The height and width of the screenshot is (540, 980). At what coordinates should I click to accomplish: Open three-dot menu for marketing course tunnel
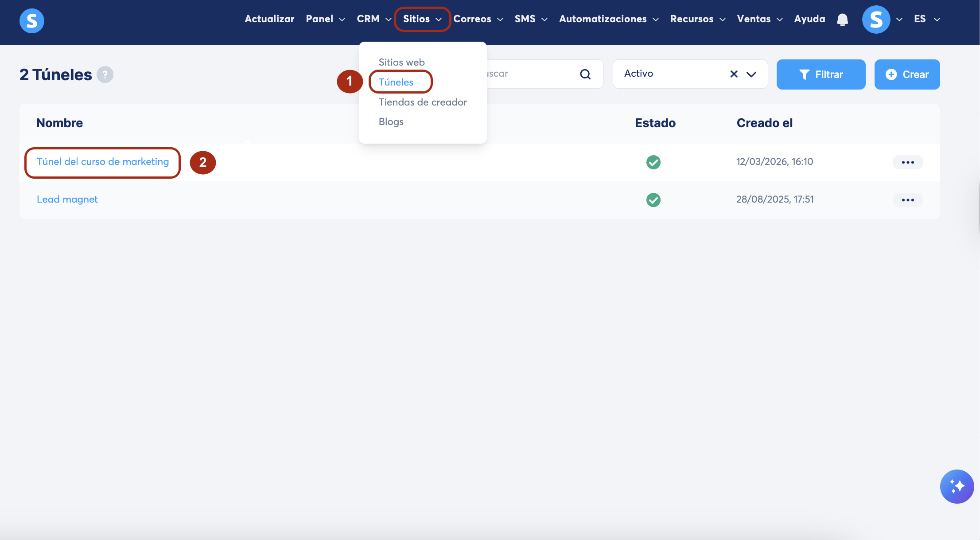pyautogui.click(x=907, y=162)
